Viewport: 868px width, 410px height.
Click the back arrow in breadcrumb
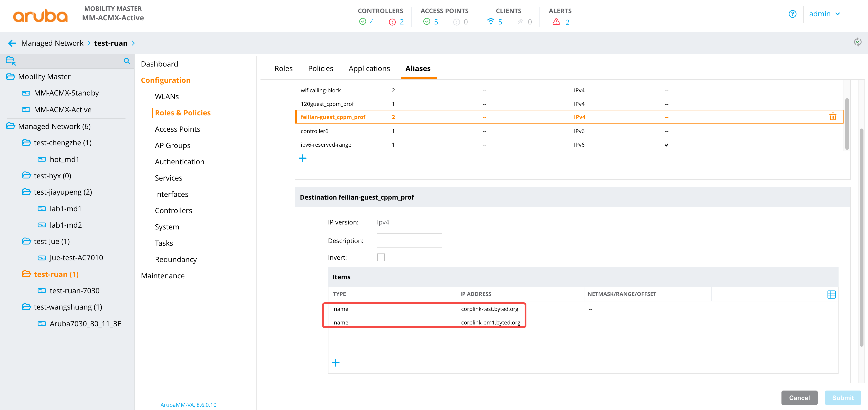(12, 43)
